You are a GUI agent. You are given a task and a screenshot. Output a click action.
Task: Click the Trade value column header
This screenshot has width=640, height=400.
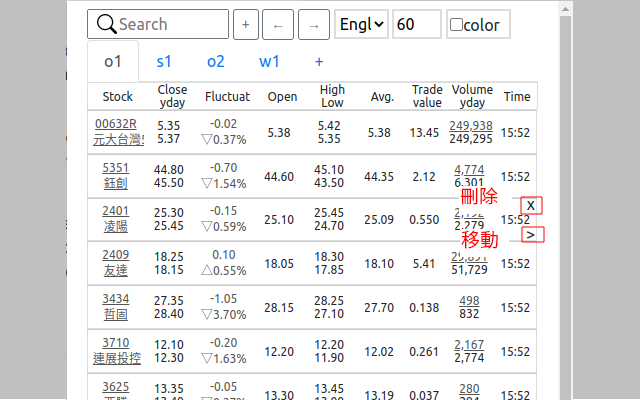click(427, 96)
